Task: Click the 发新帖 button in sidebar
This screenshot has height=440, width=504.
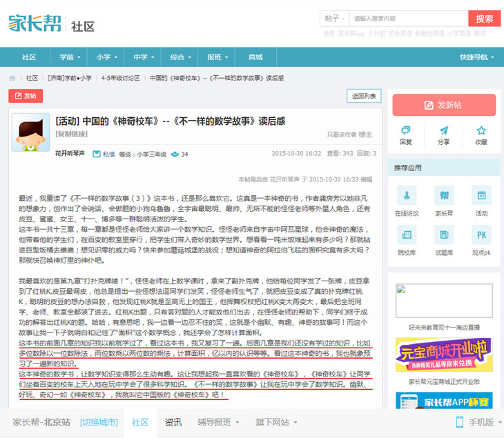Action: click(444, 105)
